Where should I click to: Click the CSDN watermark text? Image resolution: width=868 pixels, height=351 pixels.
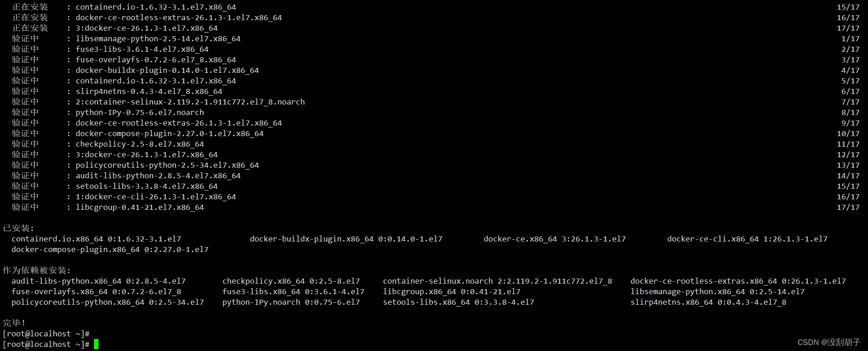point(829,342)
